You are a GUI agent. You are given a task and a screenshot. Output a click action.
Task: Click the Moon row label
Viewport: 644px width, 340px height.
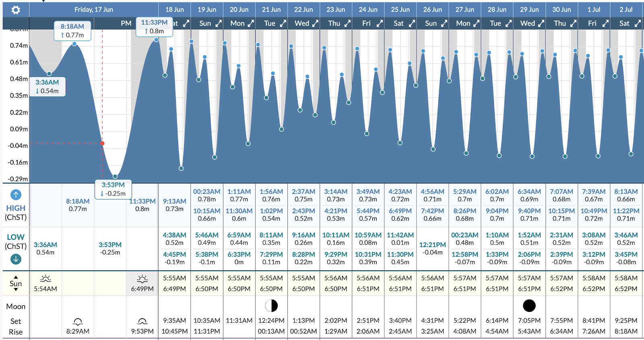[x=16, y=307]
